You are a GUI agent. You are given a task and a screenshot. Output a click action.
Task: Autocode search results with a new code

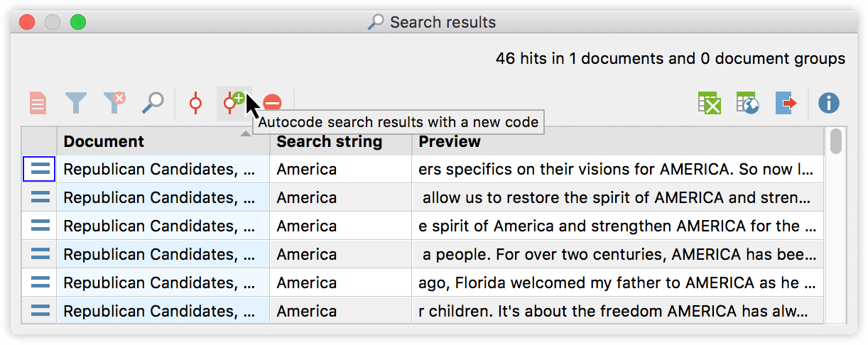click(x=233, y=104)
